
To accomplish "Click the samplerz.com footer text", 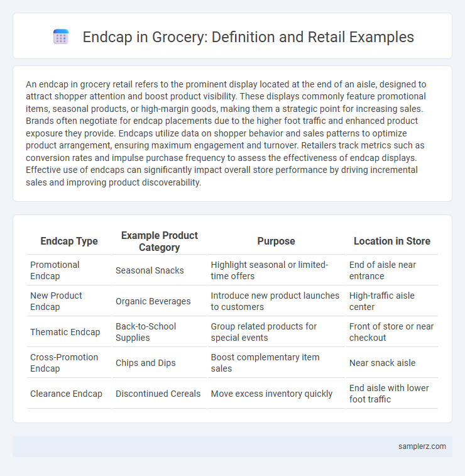I will (x=422, y=446).
